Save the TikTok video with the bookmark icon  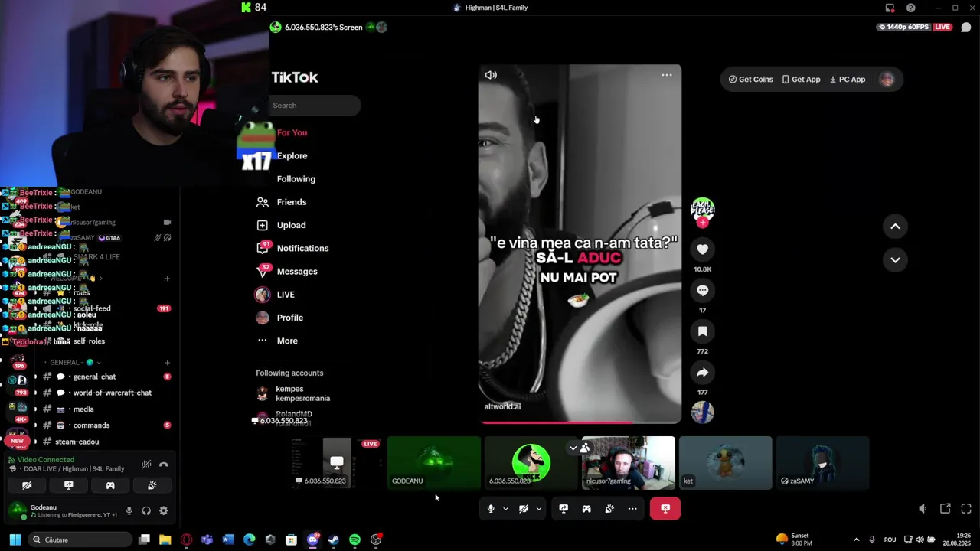702,331
